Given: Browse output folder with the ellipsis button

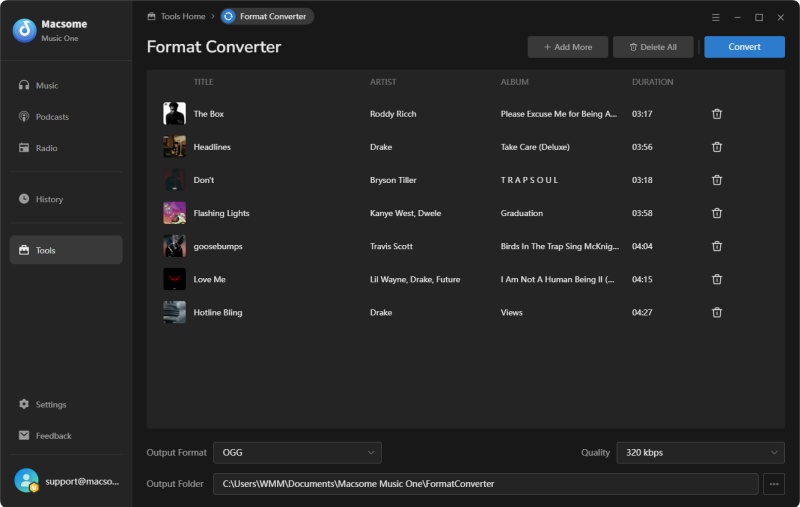Looking at the screenshot, I should coord(774,484).
